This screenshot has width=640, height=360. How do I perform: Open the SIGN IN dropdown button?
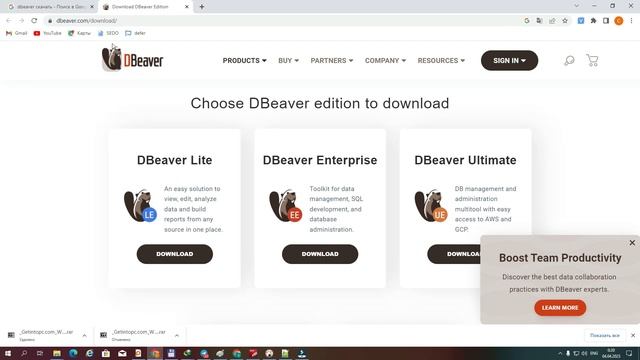pos(509,60)
